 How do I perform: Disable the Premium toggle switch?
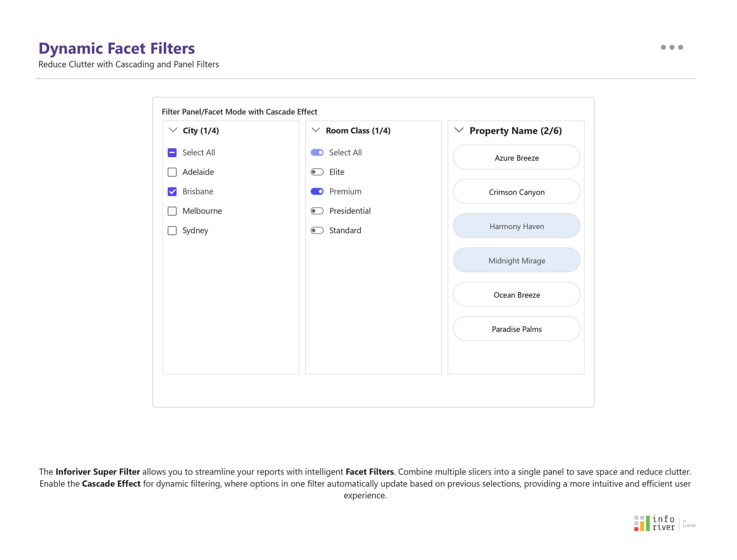pyautogui.click(x=317, y=191)
